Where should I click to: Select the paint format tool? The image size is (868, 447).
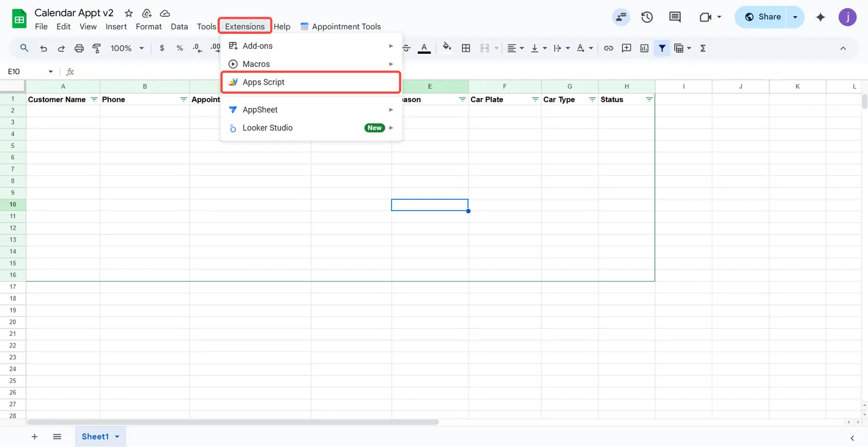tap(97, 48)
